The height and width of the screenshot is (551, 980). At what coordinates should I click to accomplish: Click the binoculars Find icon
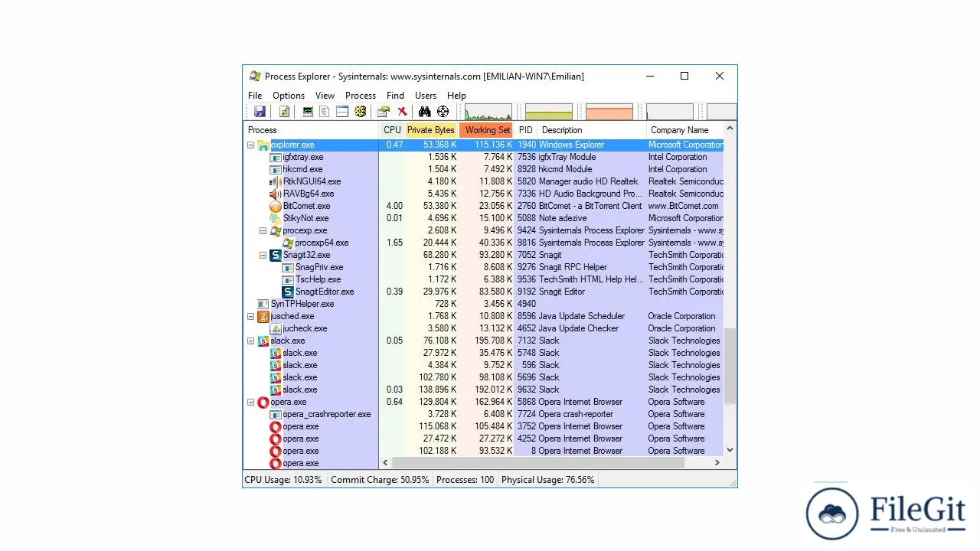tap(424, 112)
